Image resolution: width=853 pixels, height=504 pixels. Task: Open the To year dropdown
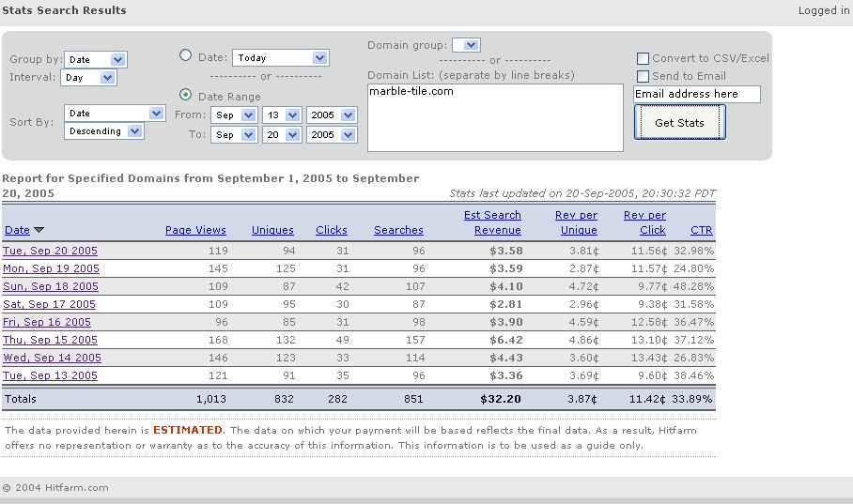click(331, 134)
